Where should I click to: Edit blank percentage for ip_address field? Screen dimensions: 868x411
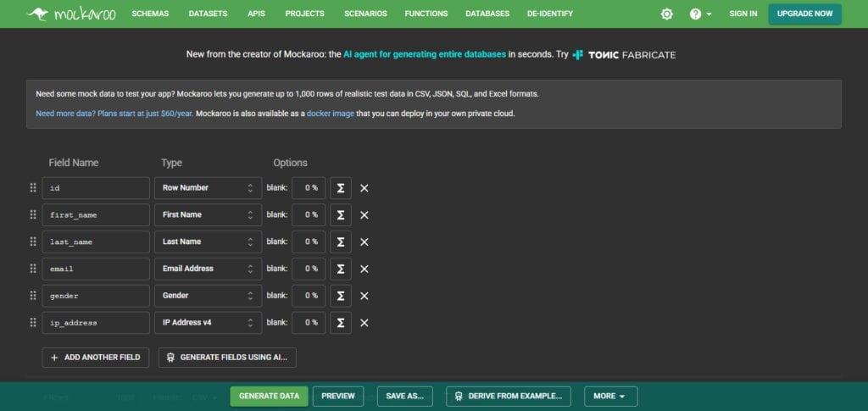[309, 323]
